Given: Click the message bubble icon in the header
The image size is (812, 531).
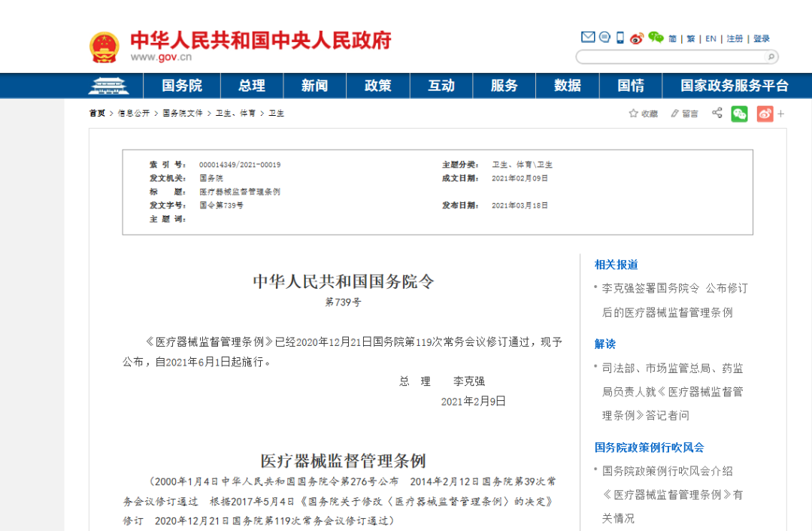Looking at the screenshot, I should [604, 36].
